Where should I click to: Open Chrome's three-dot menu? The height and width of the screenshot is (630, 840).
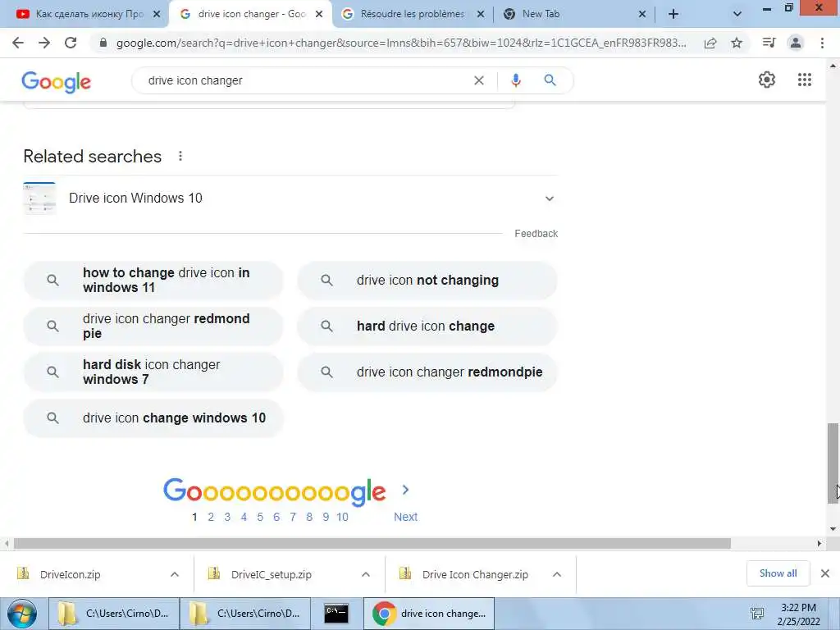[x=822, y=43]
